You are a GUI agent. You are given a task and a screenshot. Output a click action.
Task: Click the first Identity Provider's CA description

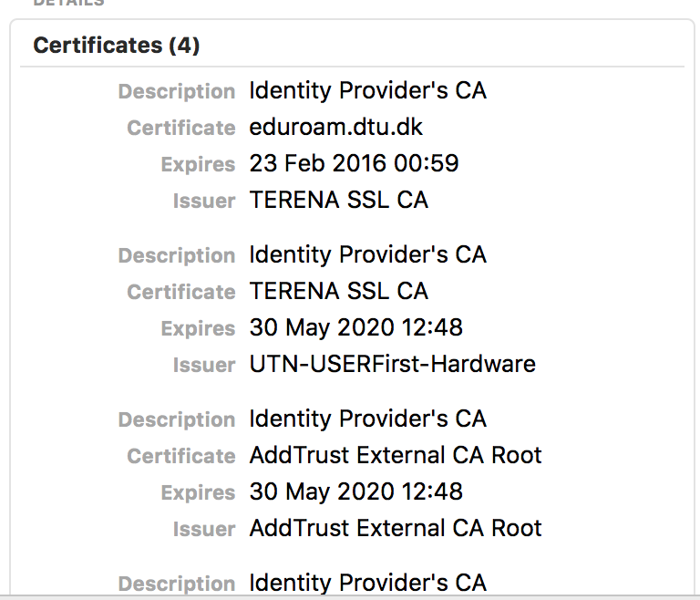coord(368,90)
